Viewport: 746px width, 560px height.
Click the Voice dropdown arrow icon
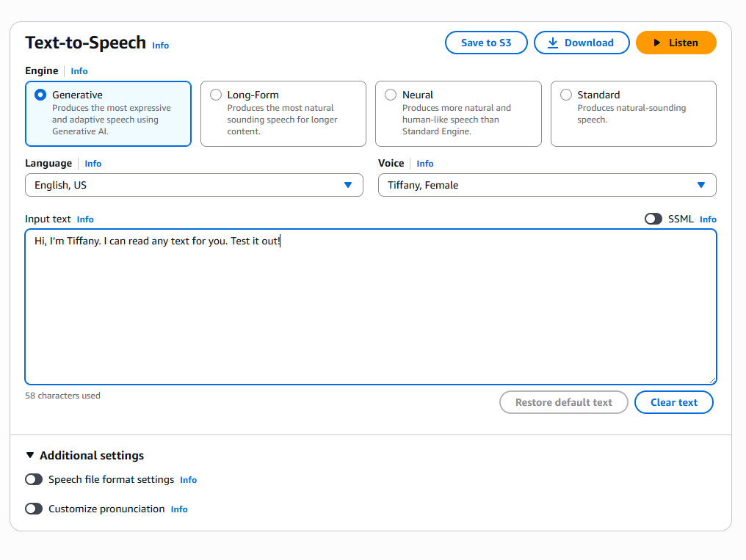pos(700,185)
